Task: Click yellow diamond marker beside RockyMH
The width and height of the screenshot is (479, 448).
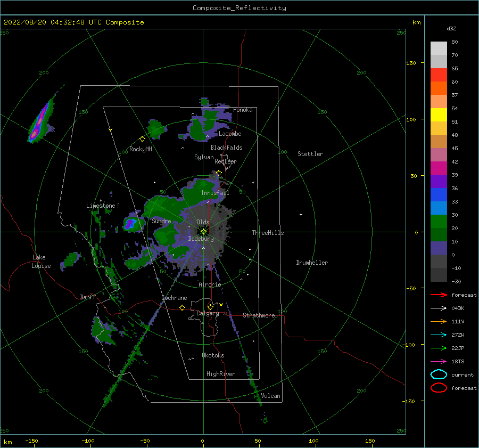Action: 142,139
